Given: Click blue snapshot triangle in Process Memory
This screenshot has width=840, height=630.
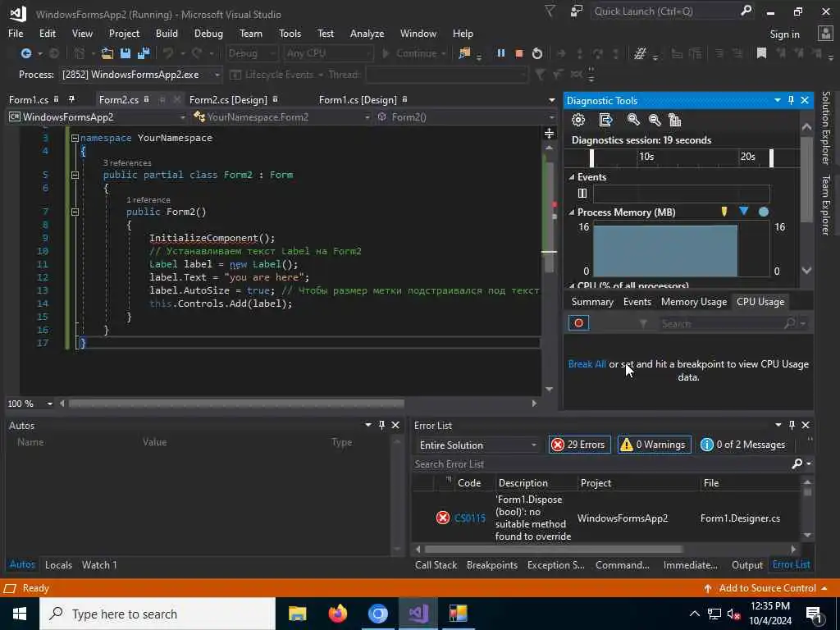Looking at the screenshot, I should 743,211.
